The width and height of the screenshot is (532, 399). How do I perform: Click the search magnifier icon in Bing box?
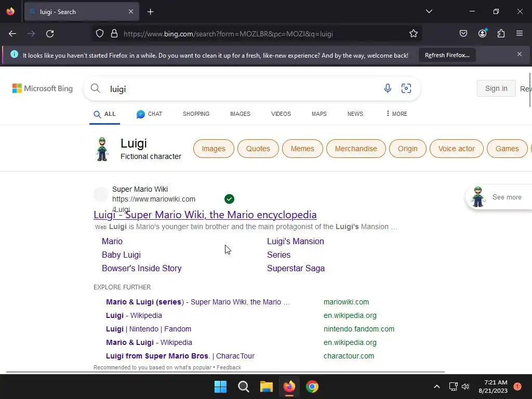96,88
